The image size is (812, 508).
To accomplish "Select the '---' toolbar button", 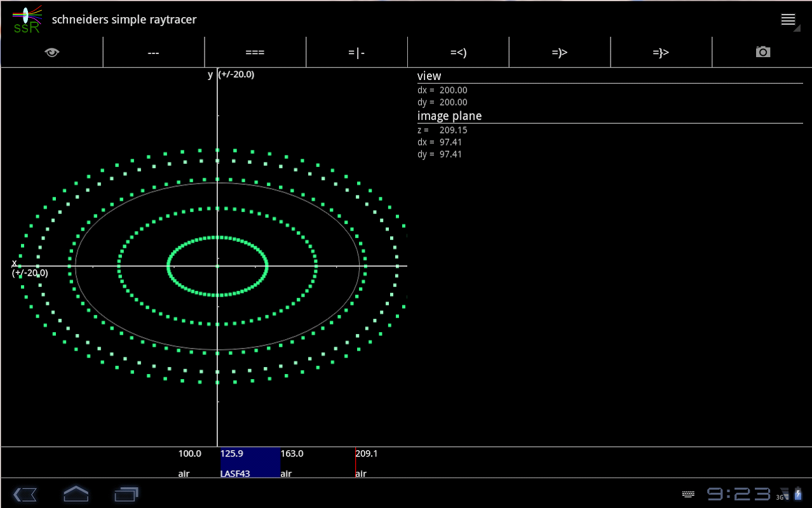I will click(x=153, y=53).
